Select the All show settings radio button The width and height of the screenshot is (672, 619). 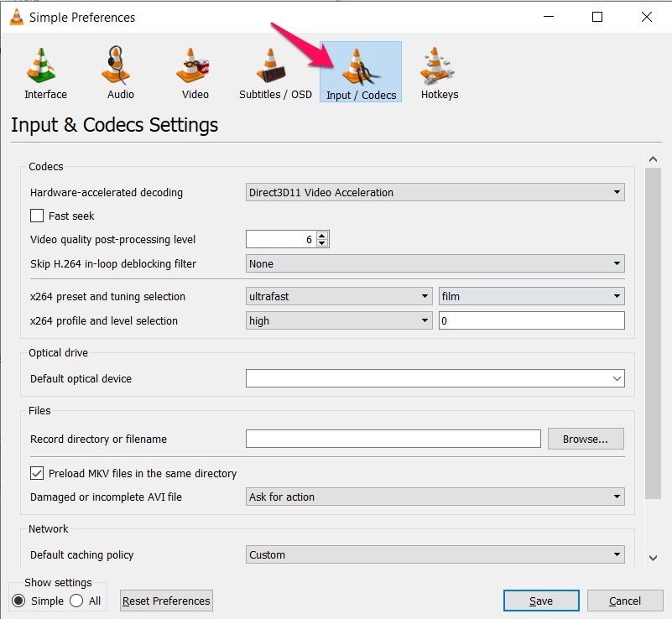click(76, 601)
